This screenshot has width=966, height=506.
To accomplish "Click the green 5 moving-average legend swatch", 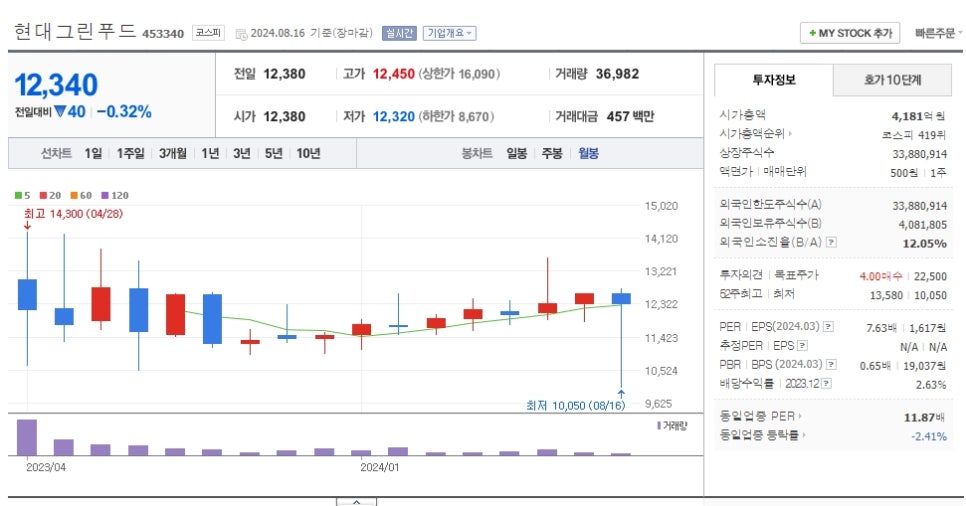I will [18, 195].
